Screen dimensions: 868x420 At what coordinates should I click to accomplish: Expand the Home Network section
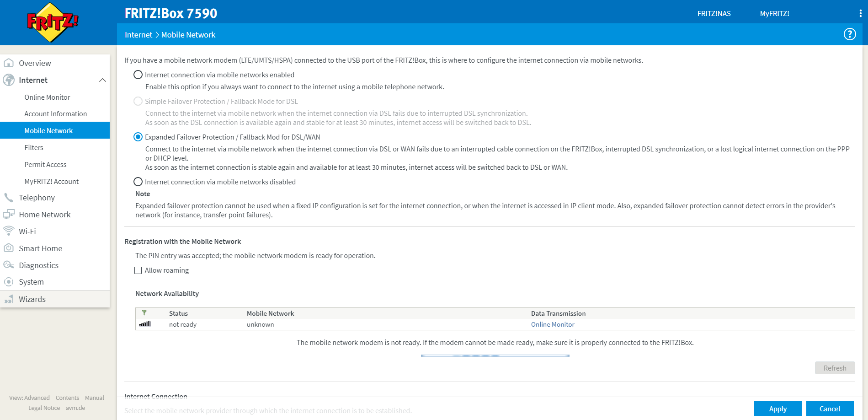[x=44, y=215]
